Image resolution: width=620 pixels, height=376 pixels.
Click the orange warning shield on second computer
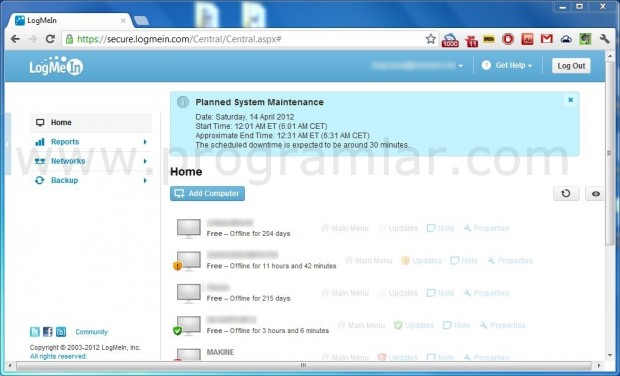[178, 266]
